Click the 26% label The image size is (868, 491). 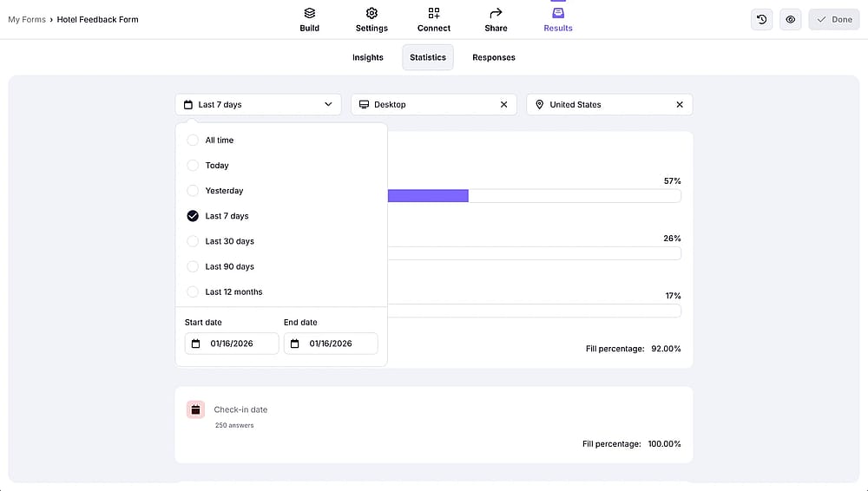tap(672, 239)
